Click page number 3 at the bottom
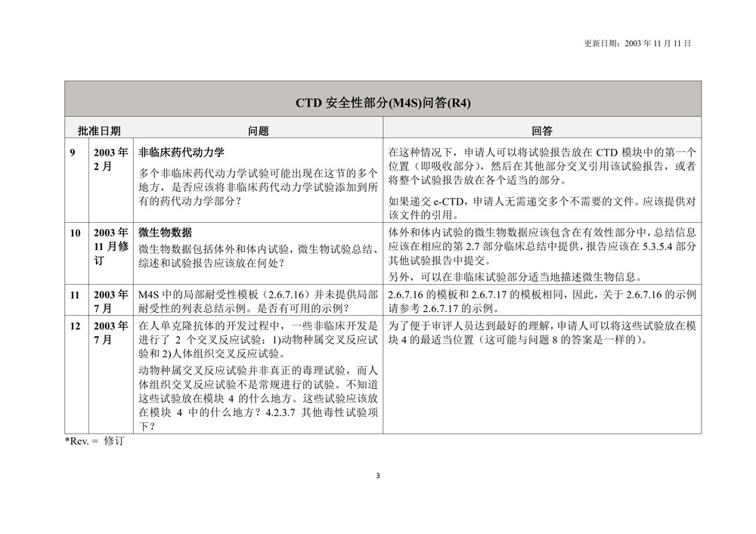756x534 pixels. click(x=378, y=475)
